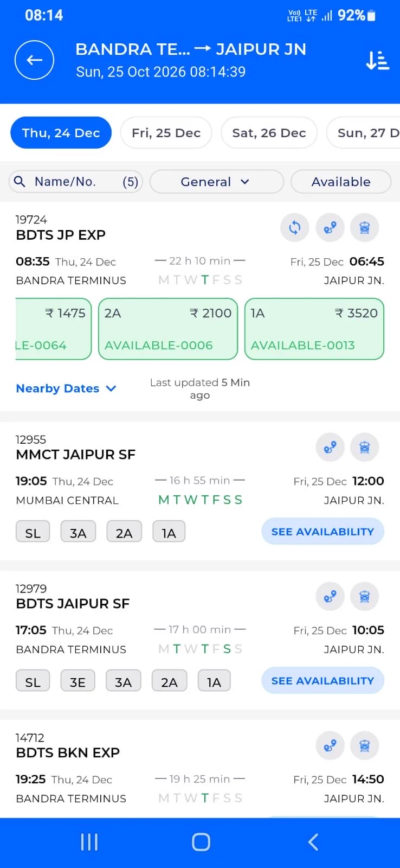Open route icon for MMCT JAIPUR SF
Screen dimensions: 400x868
[330, 448]
